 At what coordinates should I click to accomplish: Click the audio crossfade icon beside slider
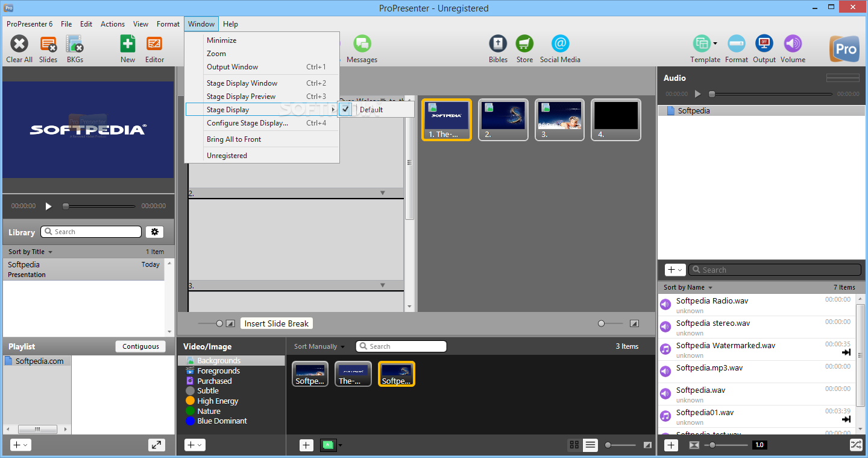point(694,445)
